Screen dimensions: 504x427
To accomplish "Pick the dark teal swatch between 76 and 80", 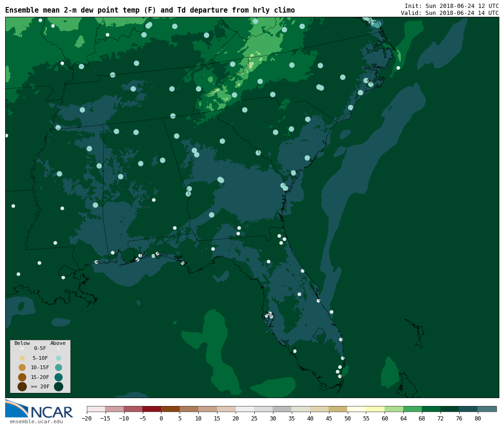I will [469, 409].
